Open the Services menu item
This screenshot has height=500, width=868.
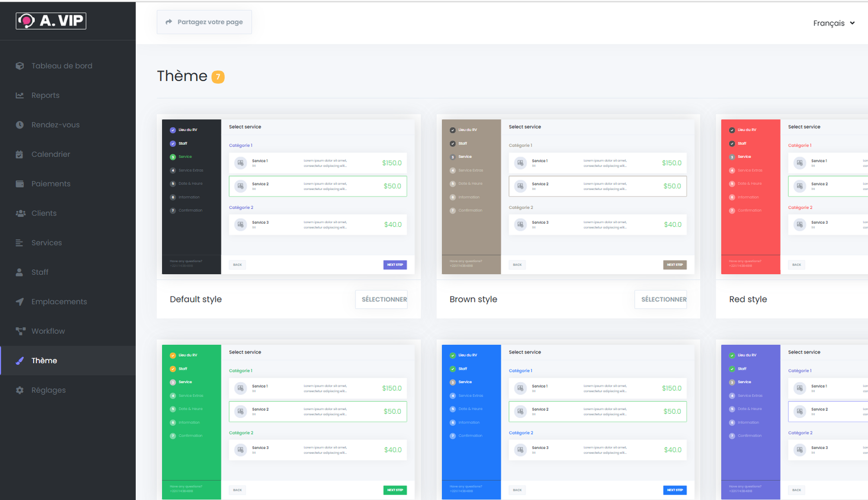tap(47, 243)
